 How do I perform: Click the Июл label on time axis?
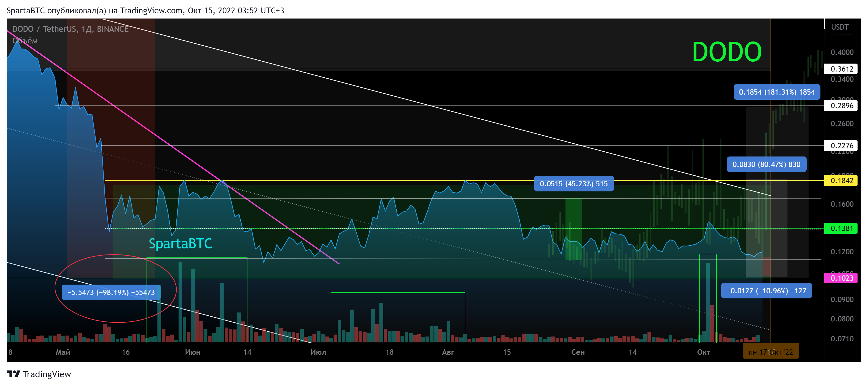(319, 352)
